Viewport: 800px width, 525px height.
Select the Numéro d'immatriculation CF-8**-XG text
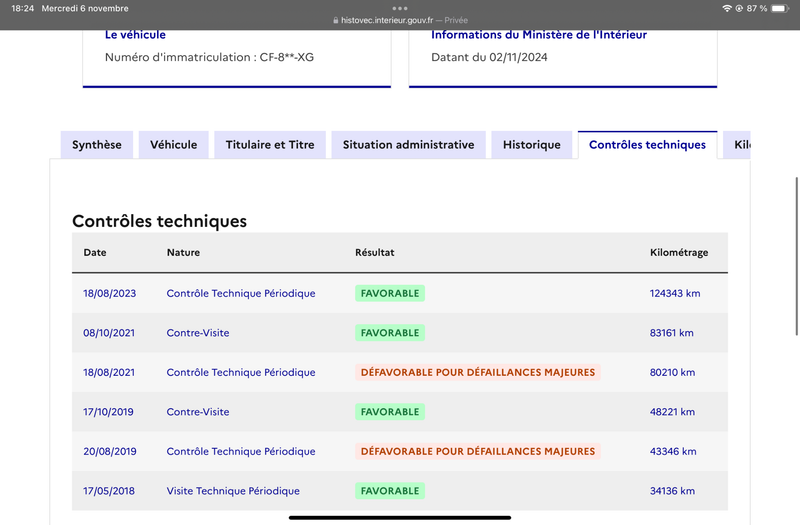click(209, 57)
